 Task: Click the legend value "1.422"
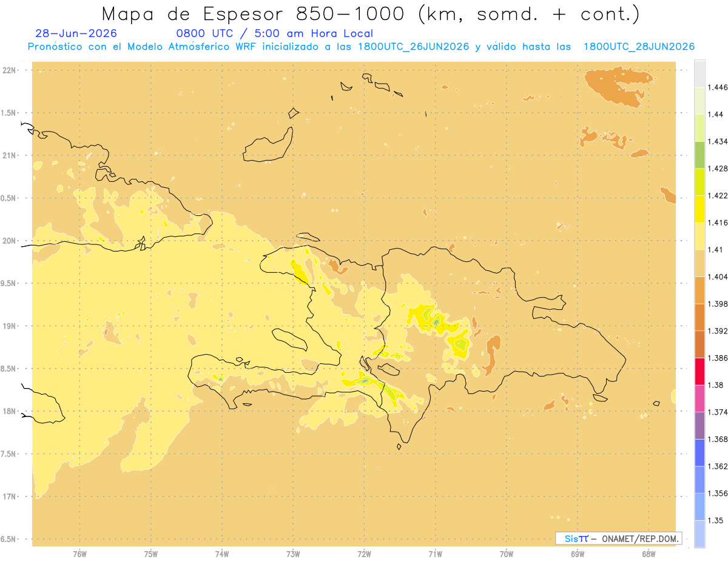[718, 195]
